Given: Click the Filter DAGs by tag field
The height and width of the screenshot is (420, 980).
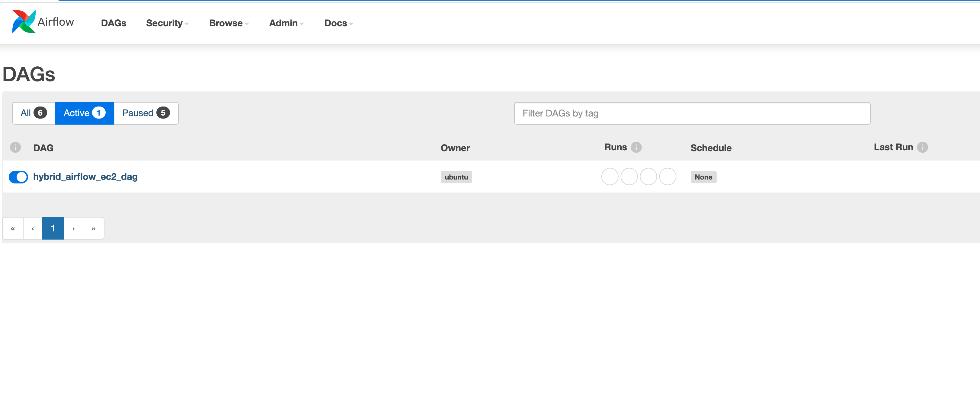Looking at the screenshot, I should (692, 113).
